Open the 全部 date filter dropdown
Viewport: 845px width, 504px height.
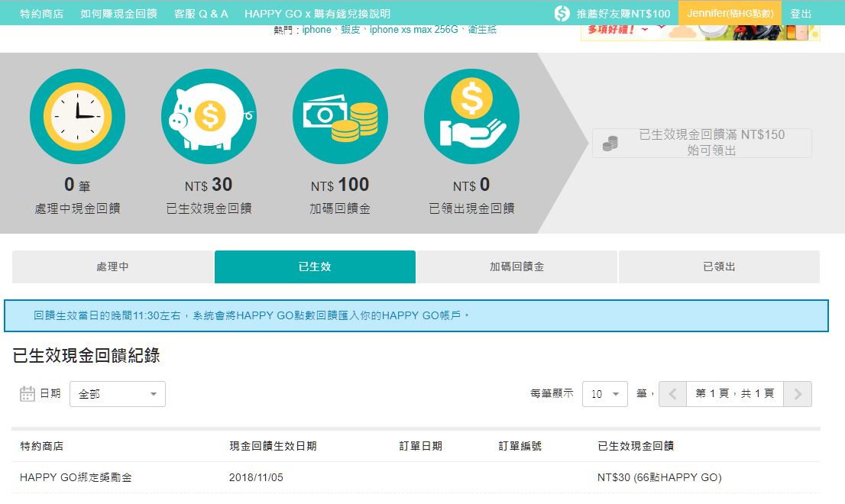tap(118, 394)
